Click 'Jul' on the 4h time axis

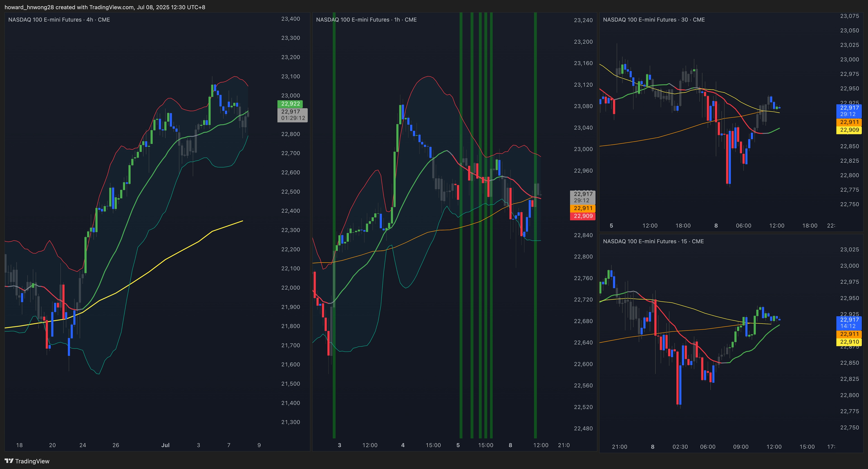[x=165, y=445]
